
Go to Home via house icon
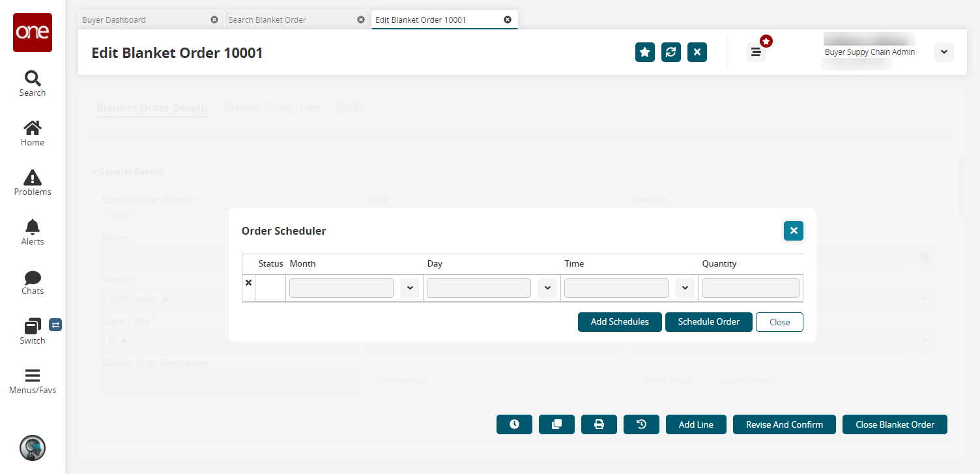coord(32,128)
